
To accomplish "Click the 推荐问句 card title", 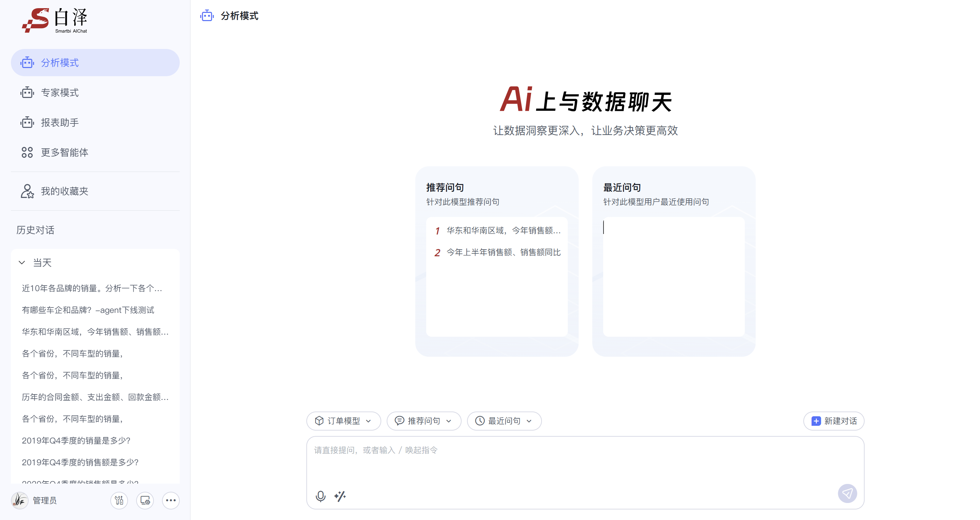I will (x=445, y=187).
